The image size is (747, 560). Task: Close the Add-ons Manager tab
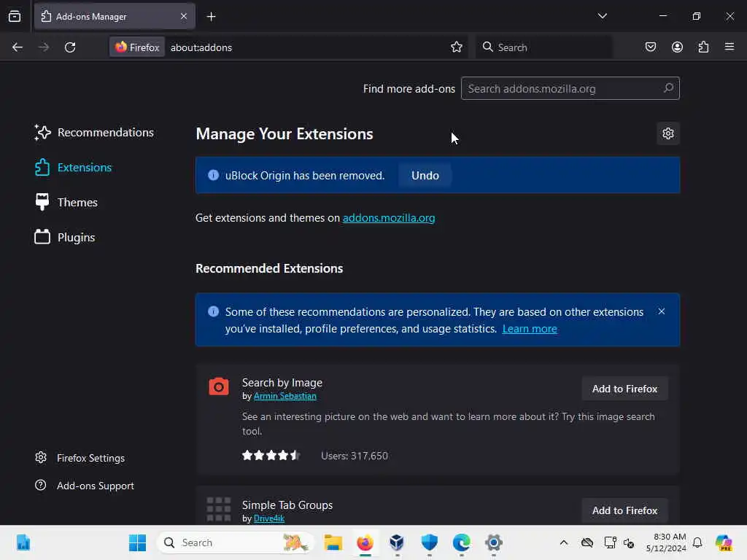coord(183,16)
